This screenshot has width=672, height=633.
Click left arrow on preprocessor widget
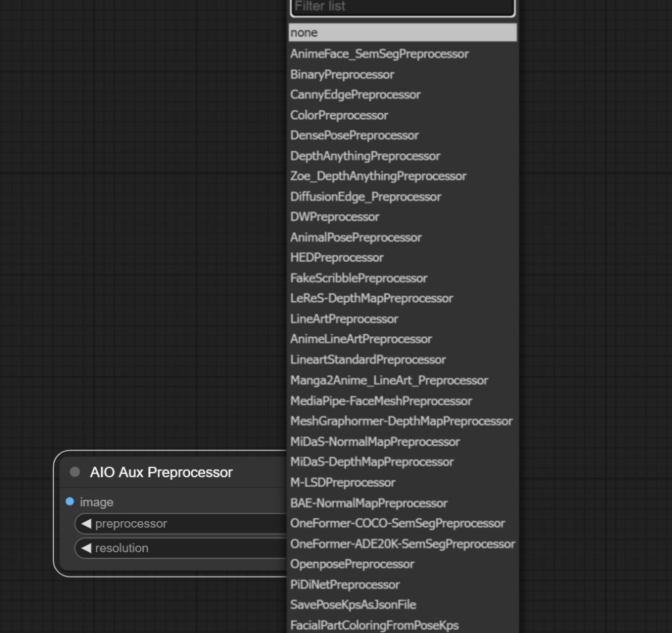pyautogui.click(x=86, y=524)
